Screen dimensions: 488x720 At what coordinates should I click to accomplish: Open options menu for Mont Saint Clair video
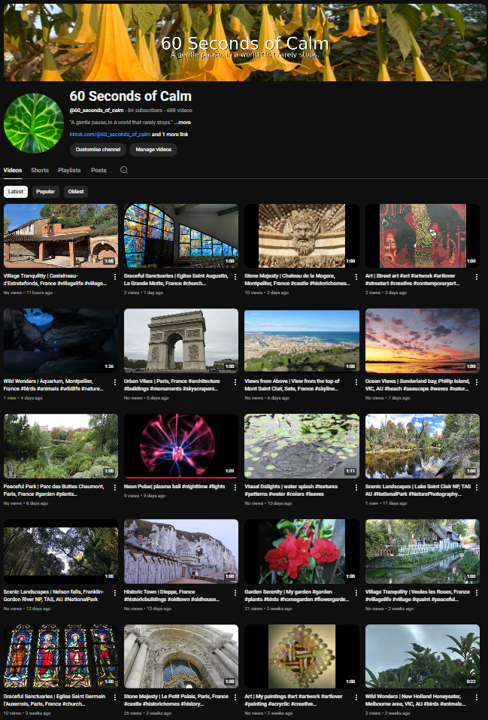click(356, 382)
